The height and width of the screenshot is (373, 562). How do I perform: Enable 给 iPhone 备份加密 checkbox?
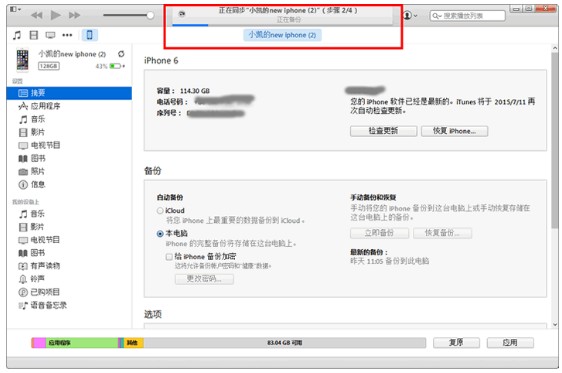tap(169, 257)
